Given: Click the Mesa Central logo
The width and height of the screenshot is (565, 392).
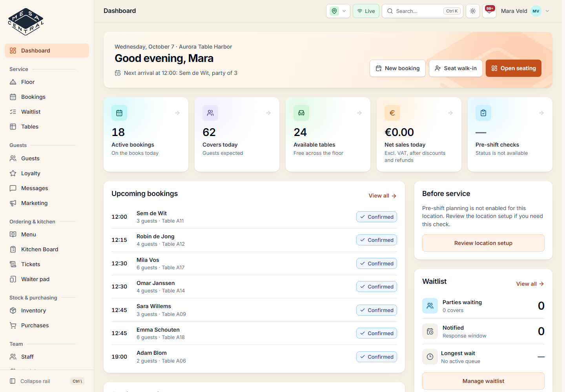Looking at the screenshot, I should (26, 22).
